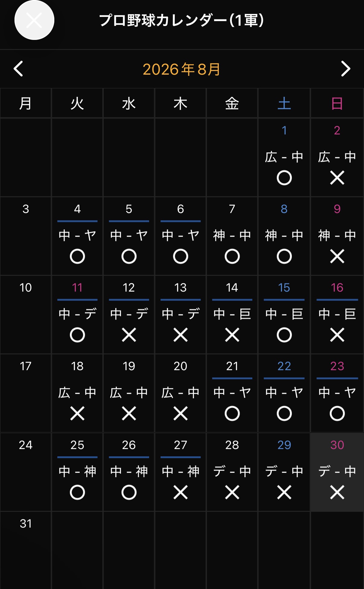The width and height of the screenshot is (364, 589).
Task: Select August 27 game 中-神 loss cross
Action: click(180, 492)
